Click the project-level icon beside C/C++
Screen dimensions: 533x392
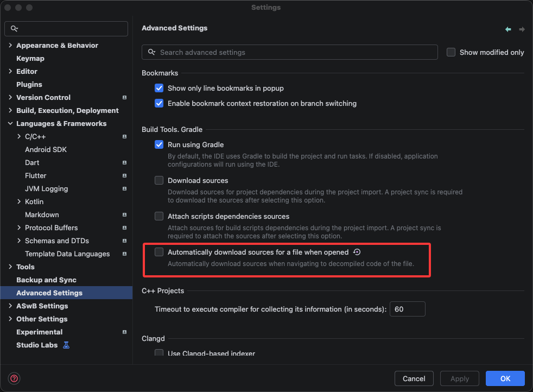(124, 137)
